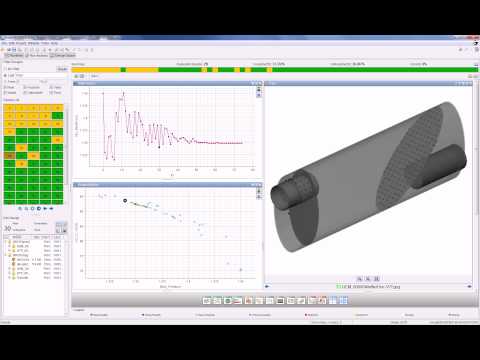Click the rightmost red arrow icon below the matrix
This screenshot has height=360, width=480.
51,208
